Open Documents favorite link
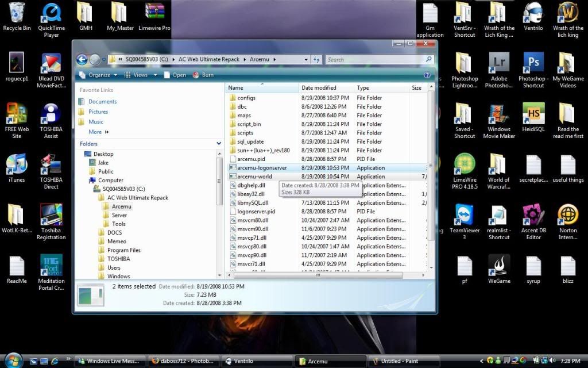The width and height of the screenshot is (588, 368). (x=102, y=101)
